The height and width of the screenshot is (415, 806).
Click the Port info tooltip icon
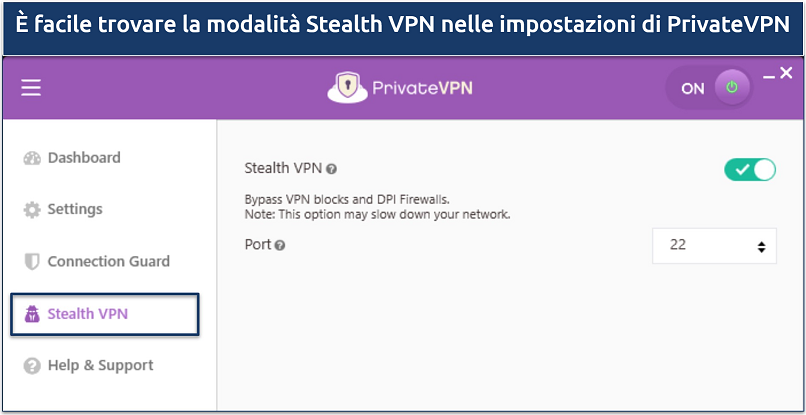(x=280, y=245)
